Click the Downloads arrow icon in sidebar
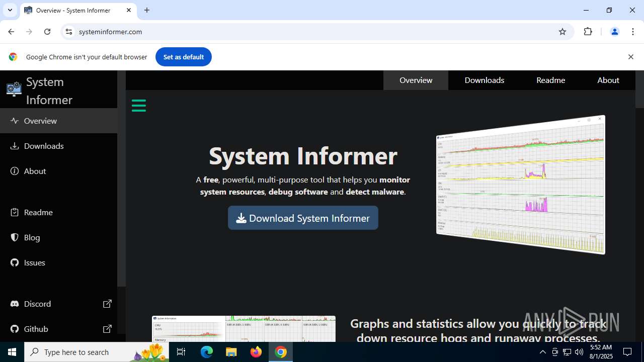The width and height of the screenshot is (644, 362). (x=15, y=146)
